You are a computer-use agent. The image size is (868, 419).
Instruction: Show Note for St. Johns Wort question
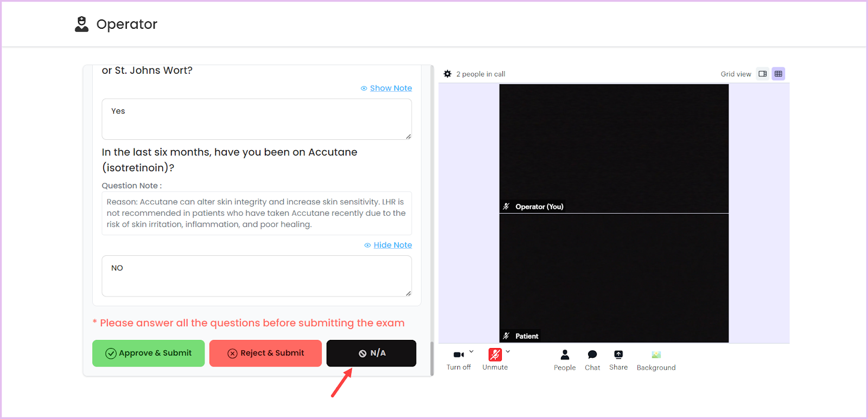(391, 88)
